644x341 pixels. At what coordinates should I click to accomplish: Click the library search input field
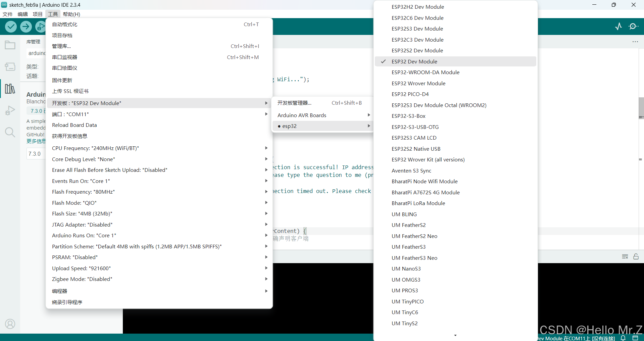tap(36, 53)
